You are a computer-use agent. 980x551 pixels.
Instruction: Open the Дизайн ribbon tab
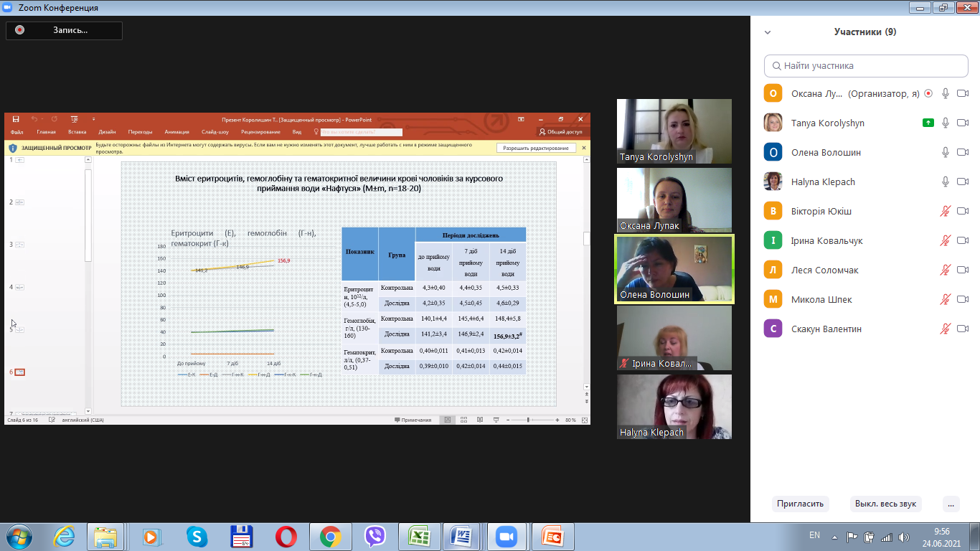(x=107, y=132)
